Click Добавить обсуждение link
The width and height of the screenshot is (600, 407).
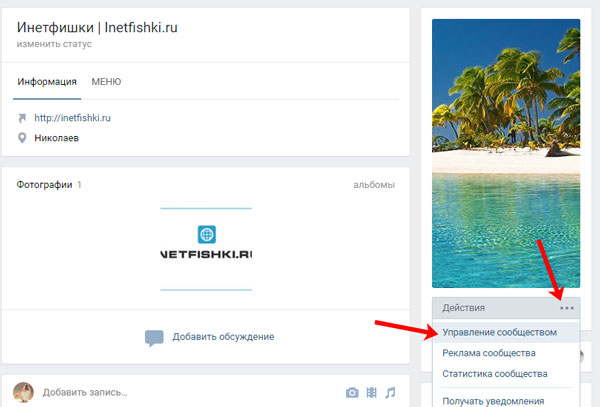tap(223, 337)
